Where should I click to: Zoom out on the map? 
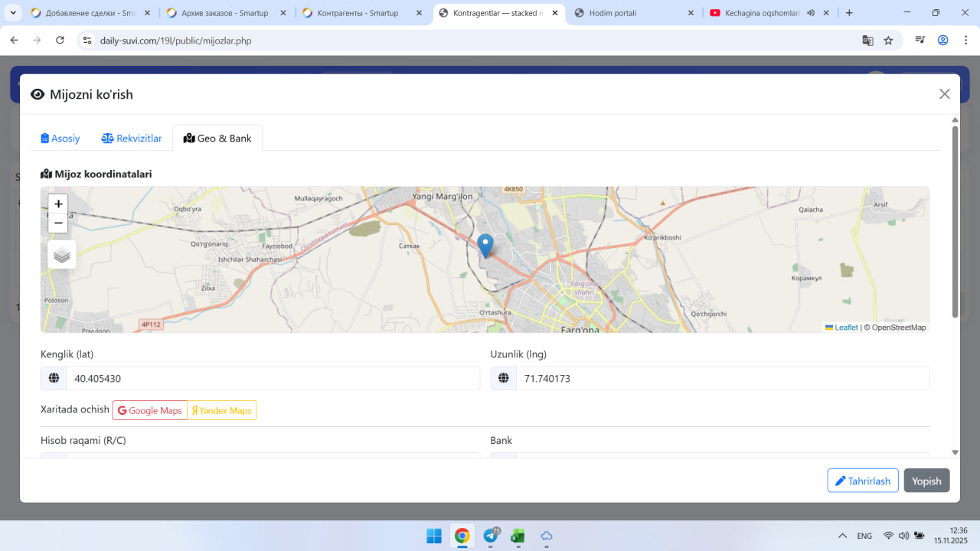[x=58, y=223]
